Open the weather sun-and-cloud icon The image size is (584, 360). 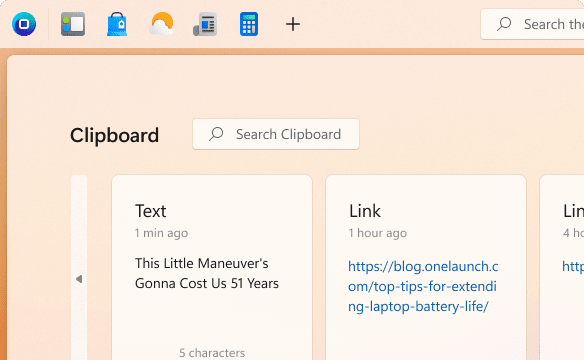pos(161,24)
